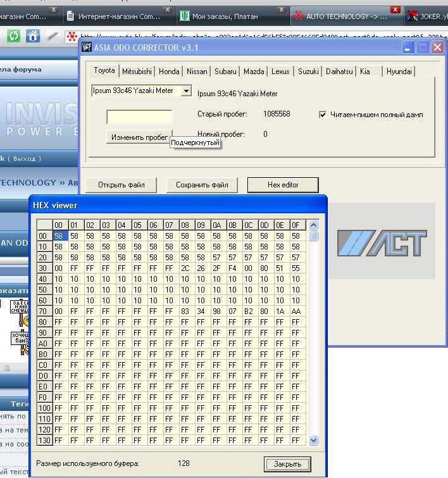Image resolution: width=448 pixels, height=478 pixels.
Task: Select cell 1A in row 70
Action: click(x=282, y=311)
